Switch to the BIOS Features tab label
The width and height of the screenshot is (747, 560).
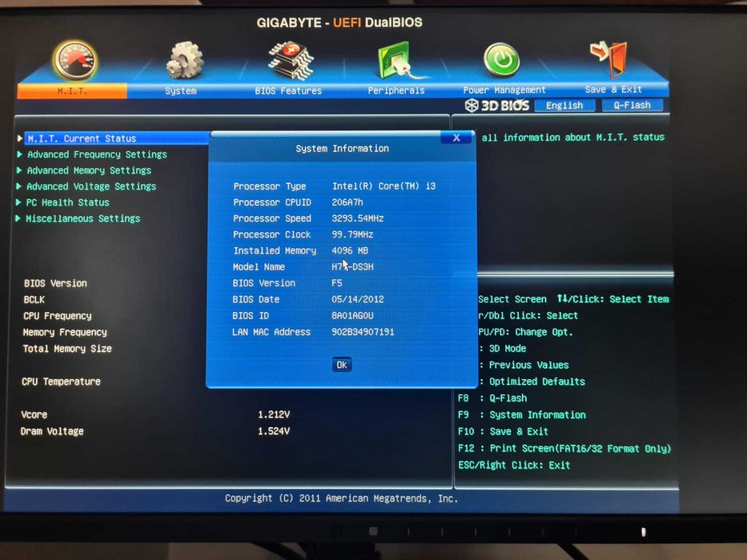[288, 90]
